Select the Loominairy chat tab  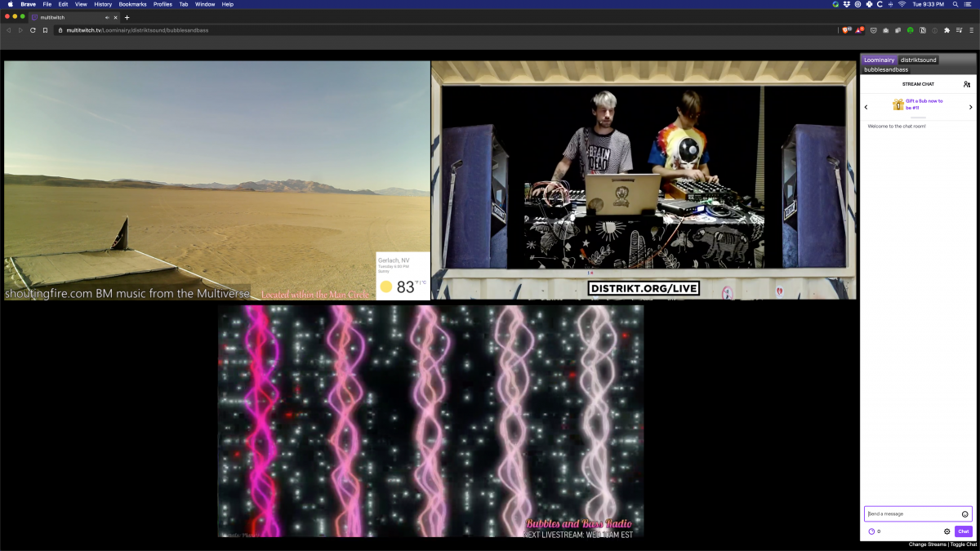tap(880, 60)
